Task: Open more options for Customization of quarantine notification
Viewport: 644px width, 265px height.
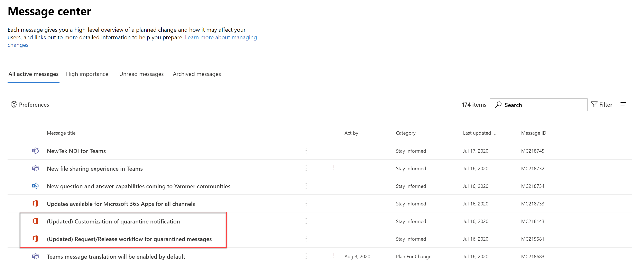Action: (306, 221)
